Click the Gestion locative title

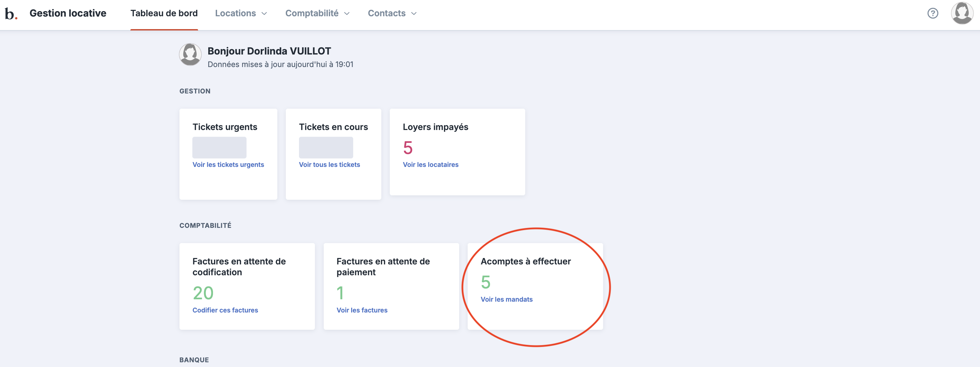[68, 13]
